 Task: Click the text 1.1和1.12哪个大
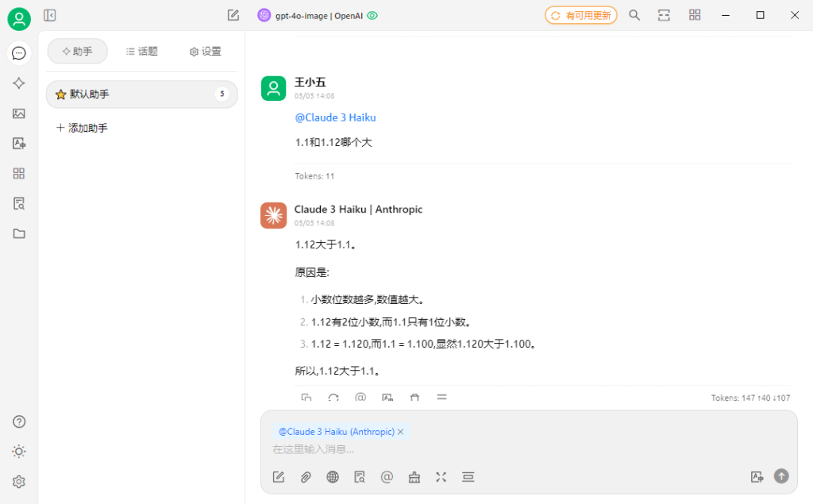pyautogui.click(x=333, y=143)
